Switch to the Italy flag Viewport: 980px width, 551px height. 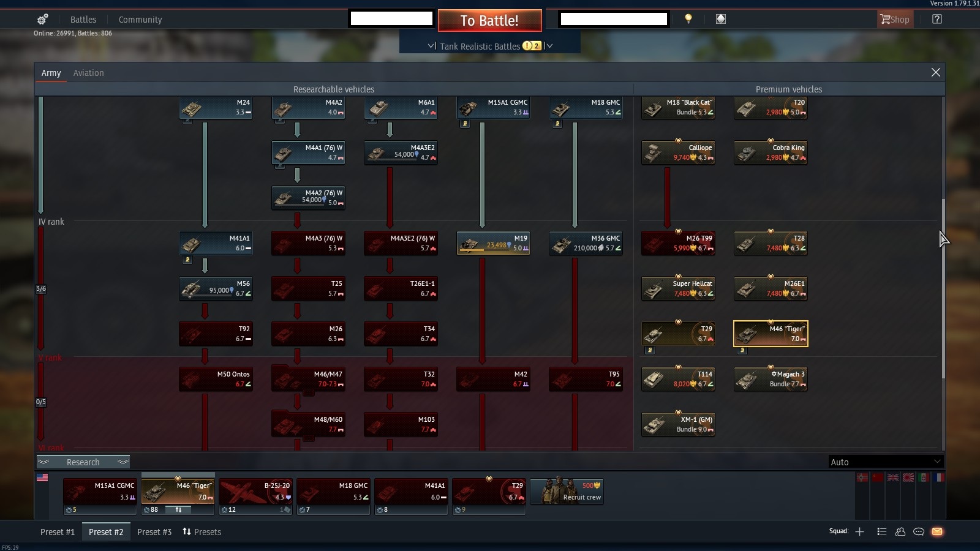924,478
